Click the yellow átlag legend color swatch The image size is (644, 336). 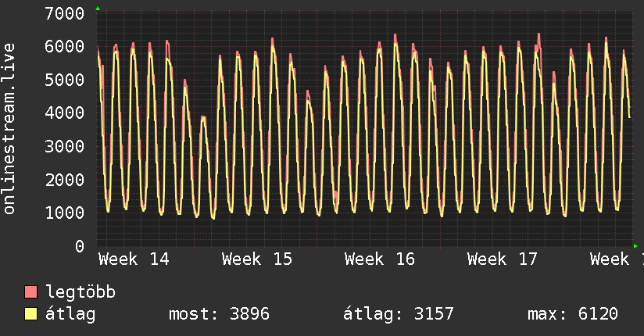coord(31,314)
